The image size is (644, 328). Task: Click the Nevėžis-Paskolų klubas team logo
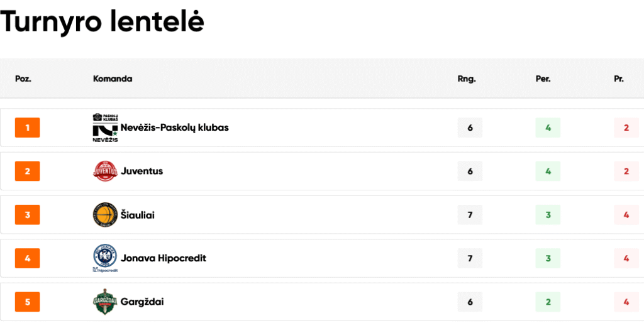105,128
